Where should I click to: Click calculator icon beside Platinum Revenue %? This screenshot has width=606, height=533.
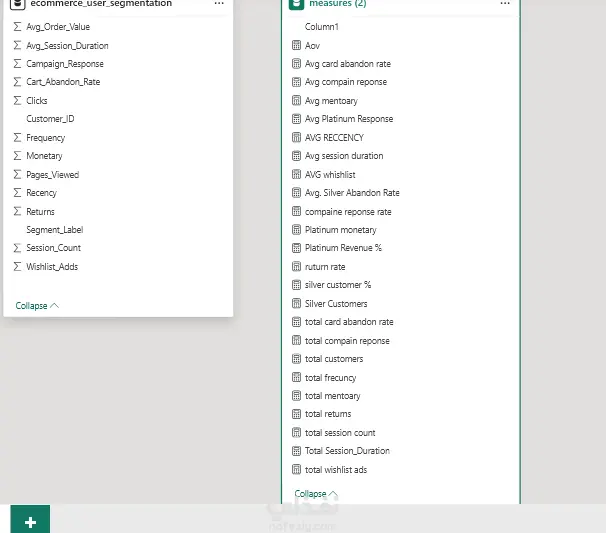tap(296, 248)
